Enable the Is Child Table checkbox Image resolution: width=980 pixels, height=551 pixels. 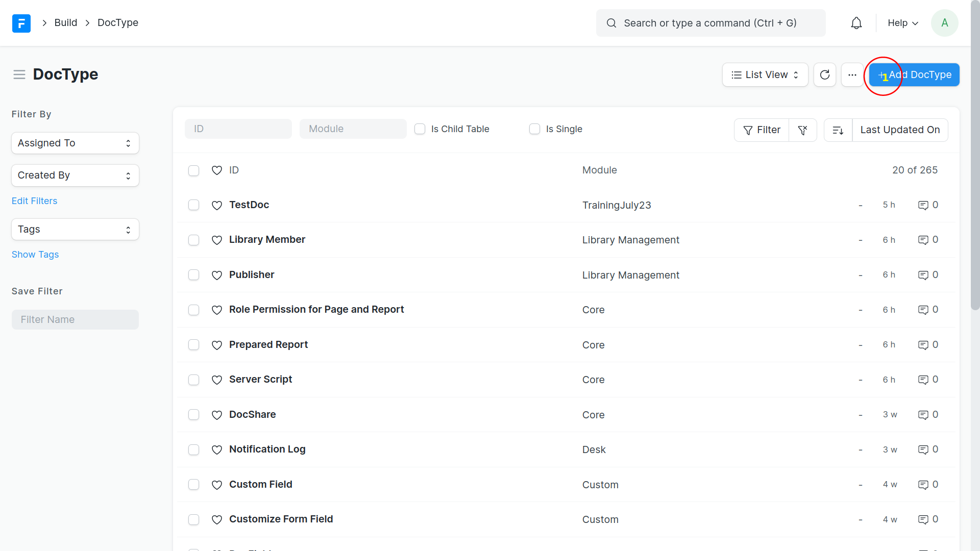pos(420,129)
